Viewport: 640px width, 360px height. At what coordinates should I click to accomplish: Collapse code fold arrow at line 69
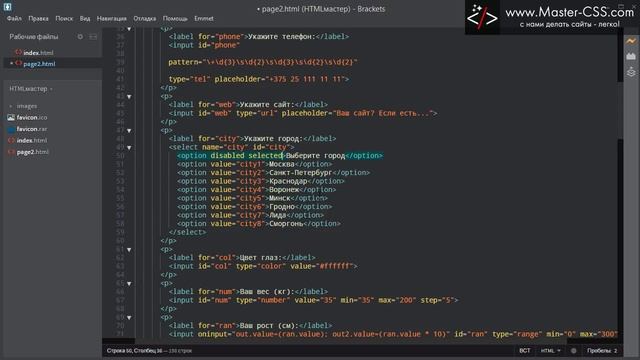[x=129, y=318]
